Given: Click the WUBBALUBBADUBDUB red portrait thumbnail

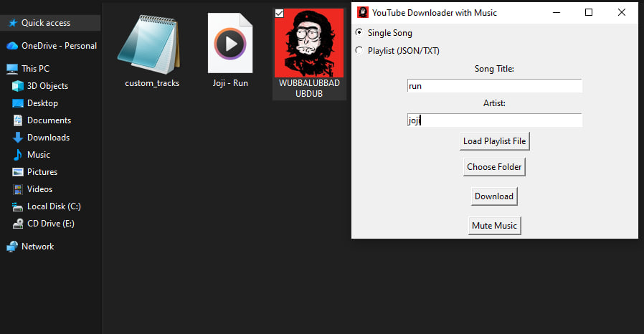Looking at the screenshot, I should coord(309,43).
